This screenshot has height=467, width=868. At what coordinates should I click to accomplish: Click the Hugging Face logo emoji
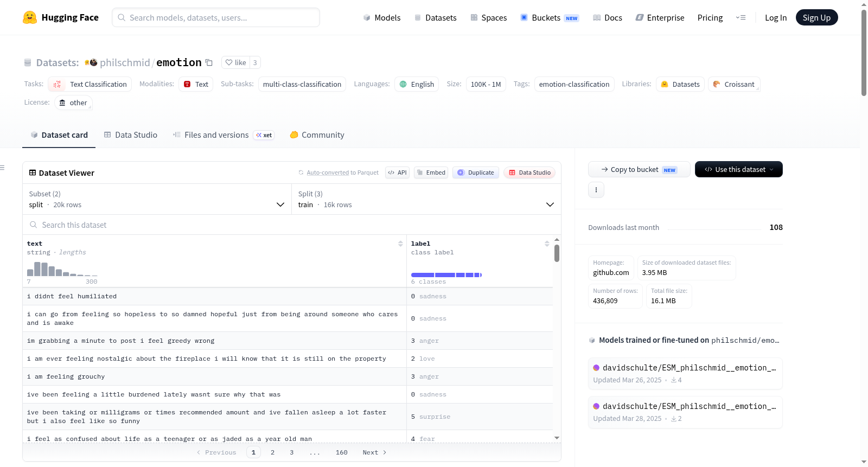tap(30, 17)
